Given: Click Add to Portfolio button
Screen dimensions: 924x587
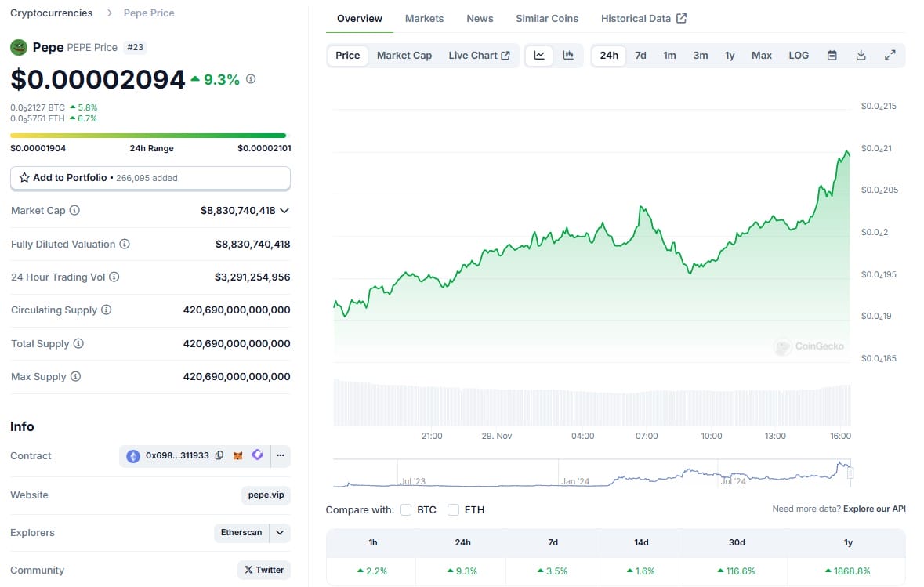Looking at the screenshot, I should (x=150, y=178).
